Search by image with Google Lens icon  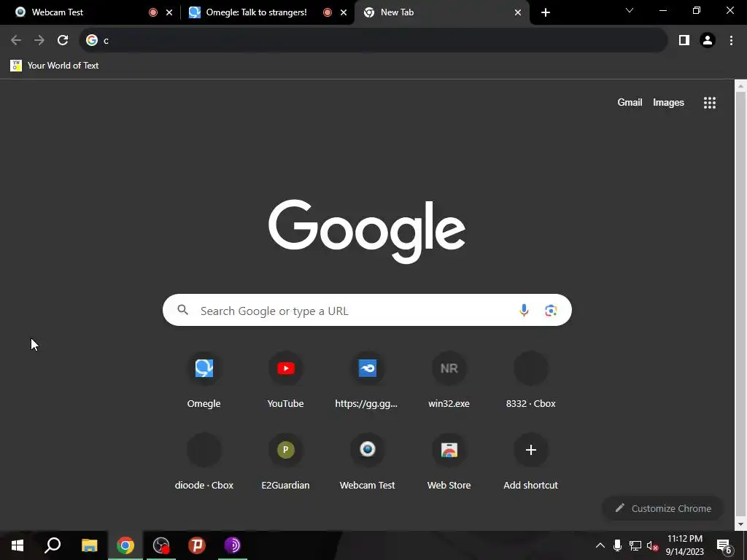[x=551, y=311]
